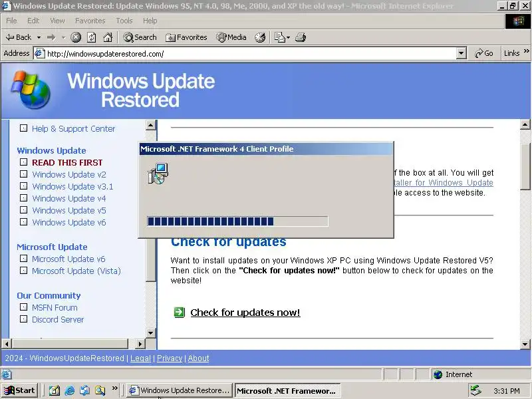Image resolution: width=532 pixels, height=399 pixels.
Task: Open the Media toolbar button
Action: (x=231, y=37)
